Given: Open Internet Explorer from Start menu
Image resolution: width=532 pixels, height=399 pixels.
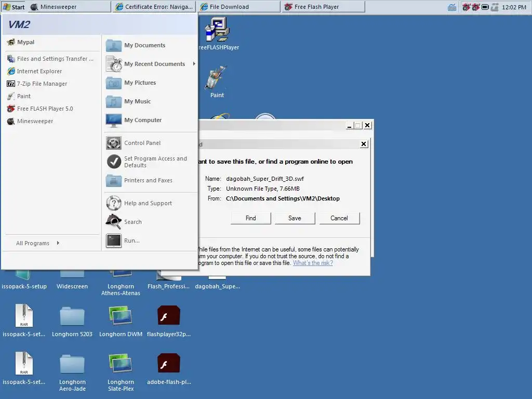Looking at the screenshot, I should [35, 71].
